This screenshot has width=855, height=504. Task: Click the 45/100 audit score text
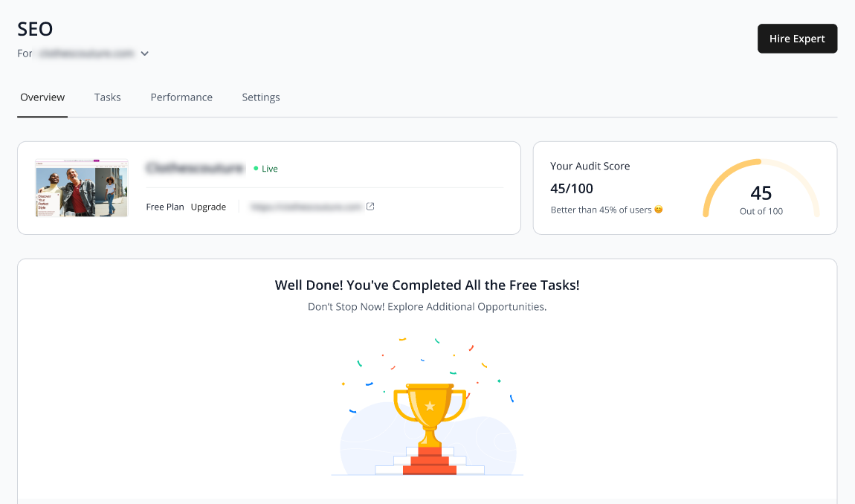click(572, 189)
